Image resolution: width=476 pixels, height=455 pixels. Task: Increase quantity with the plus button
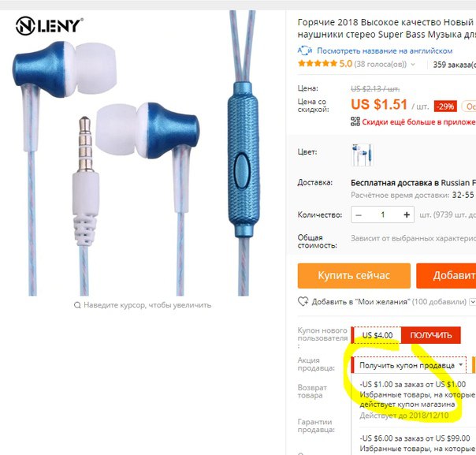pos(407,214)
